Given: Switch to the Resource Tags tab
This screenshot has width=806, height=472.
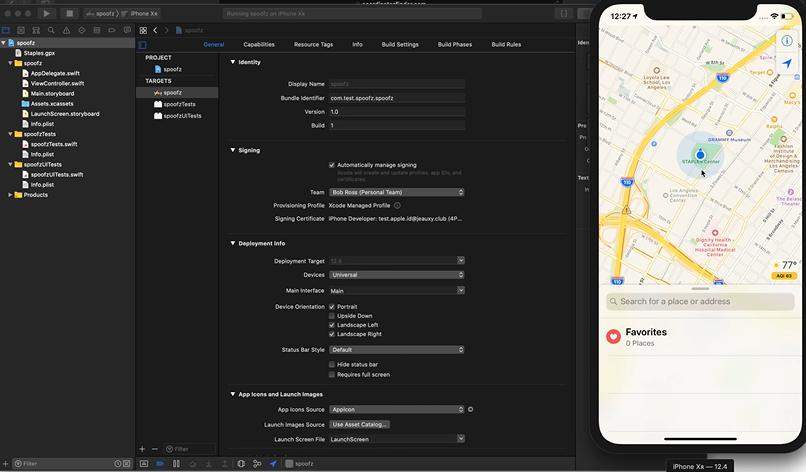Looking at the screenshot, I should coord(314,45).
